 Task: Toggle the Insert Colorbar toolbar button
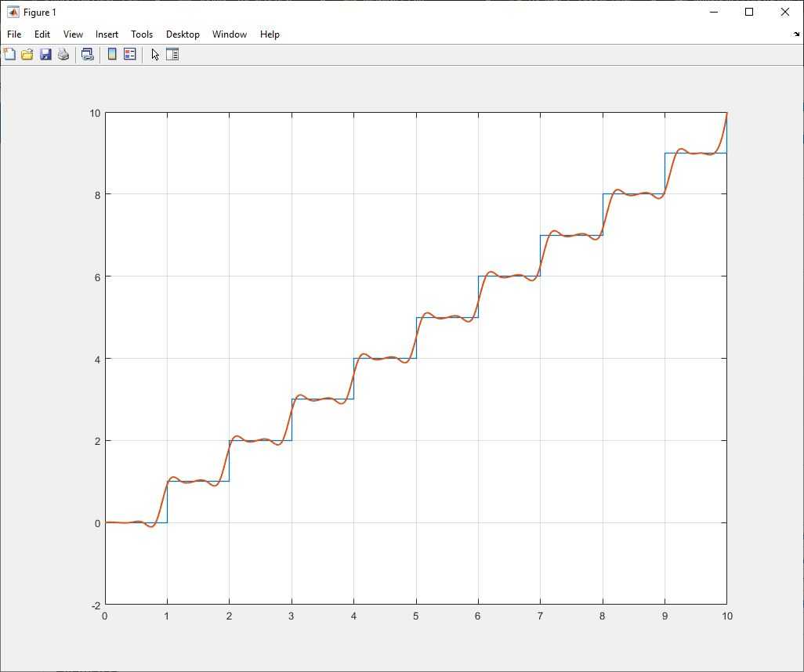tap(112, 54)
